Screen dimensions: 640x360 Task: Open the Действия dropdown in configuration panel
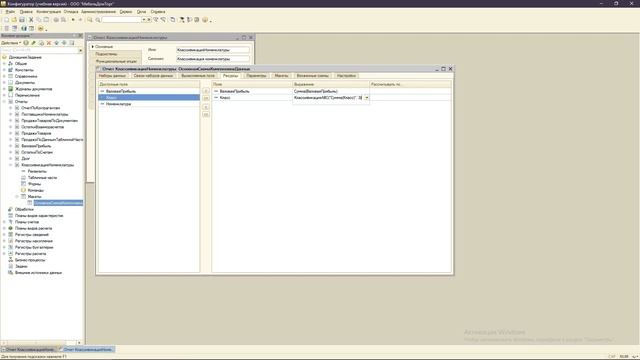[x=11, y=43]
